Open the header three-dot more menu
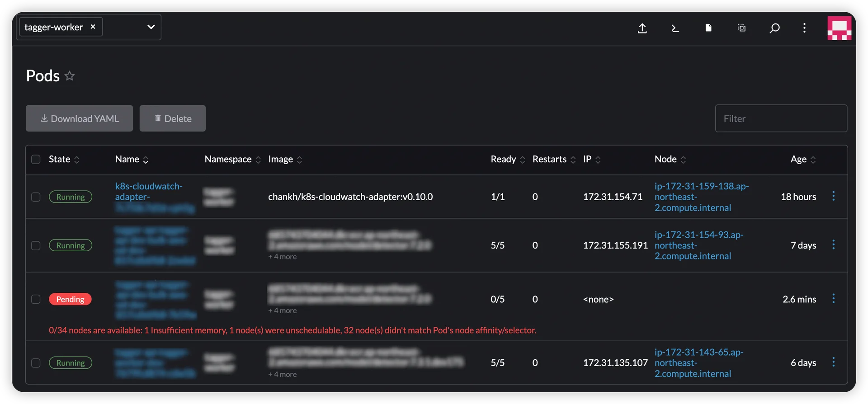Image resolution: width=868 pixels, height=404 pixels. tap(804, 28)
